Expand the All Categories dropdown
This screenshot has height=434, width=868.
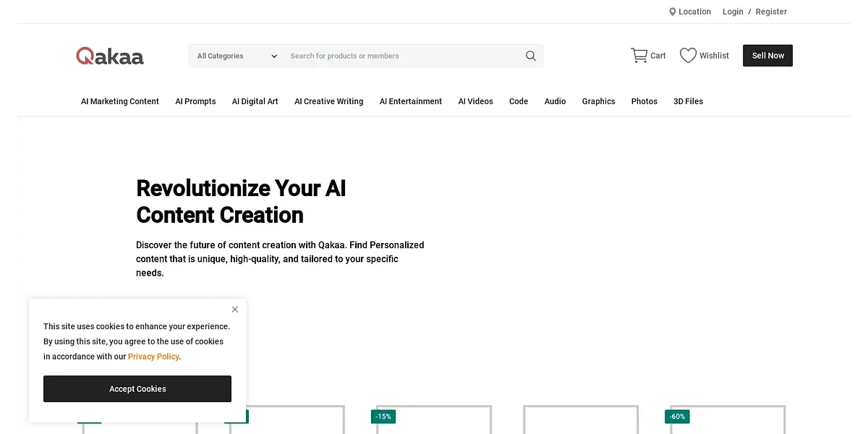(x=237, y=56)
